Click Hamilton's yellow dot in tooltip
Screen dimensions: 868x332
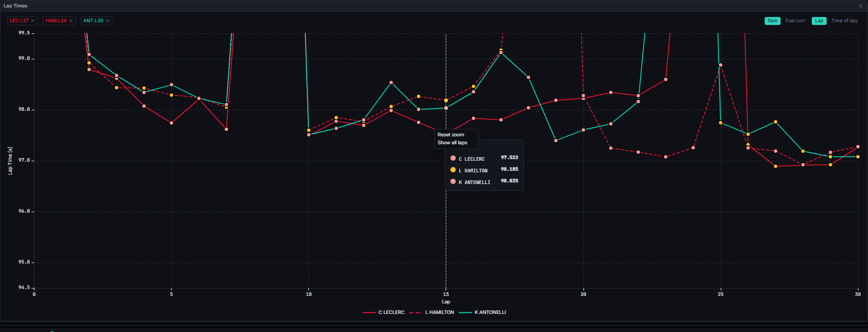pos(453,170)
